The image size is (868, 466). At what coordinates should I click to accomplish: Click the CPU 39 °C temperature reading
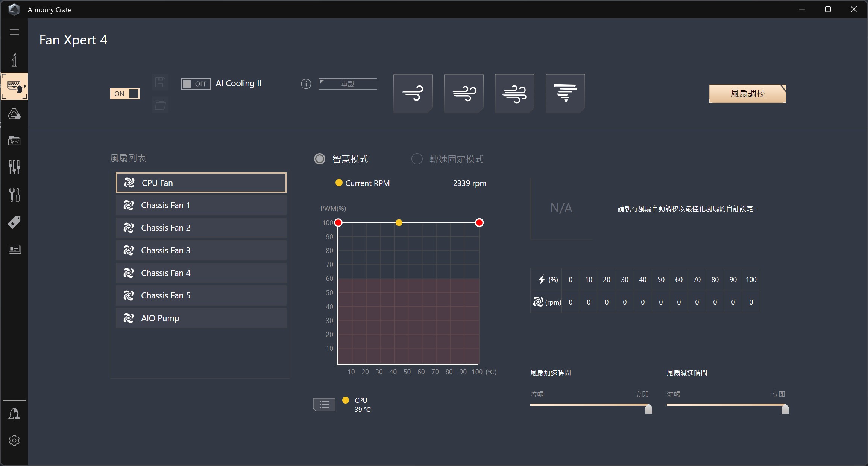tap(363, 405)
